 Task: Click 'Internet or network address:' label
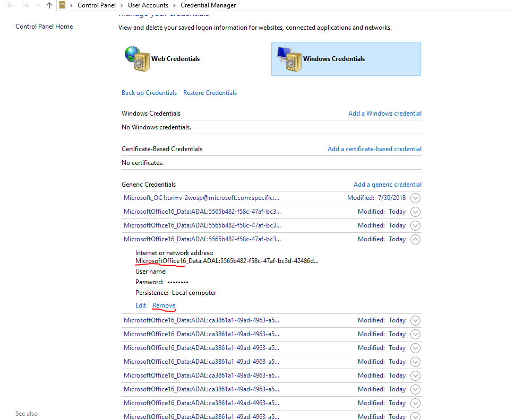tap(174, 253)
